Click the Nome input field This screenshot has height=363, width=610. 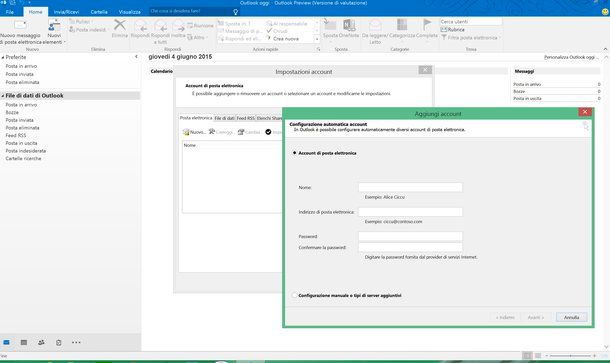pyautogui.click(x=410, y=188)
